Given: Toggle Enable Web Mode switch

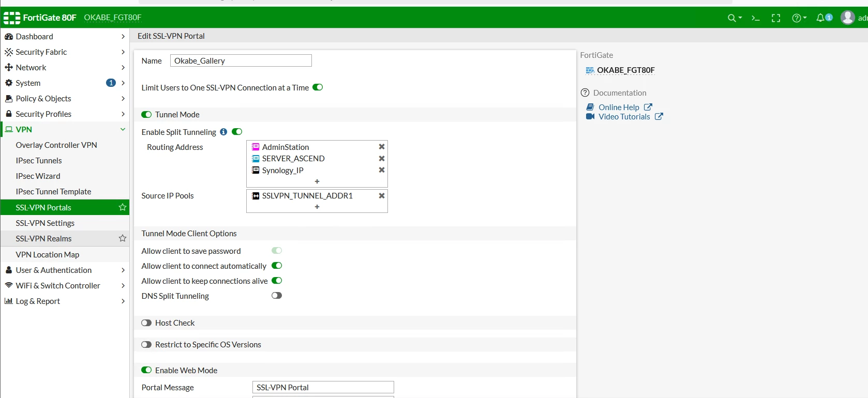Looking at the screenshot, I should (146, 370).
